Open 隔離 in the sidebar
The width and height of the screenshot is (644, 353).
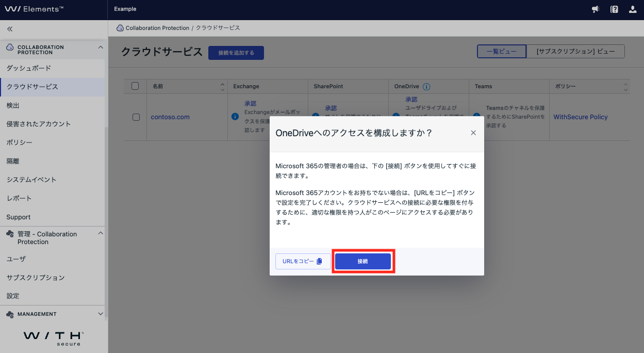52,161
